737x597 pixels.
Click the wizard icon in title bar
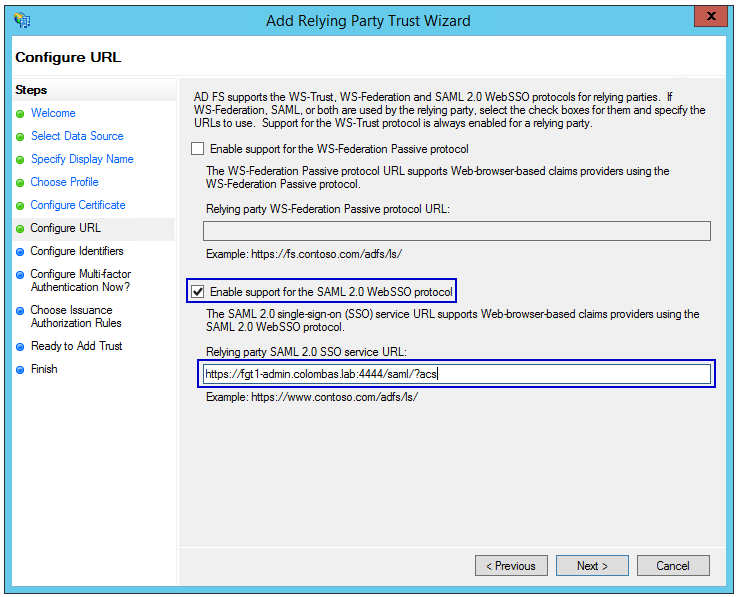(22, 19)
